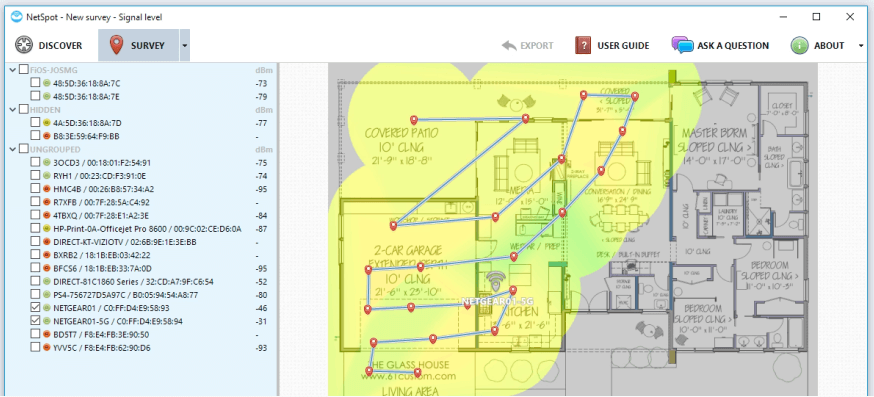Collapse the UNGROUPED network group
The height and width of the screenshot is (397, 874).
click(x=13, y=149)
